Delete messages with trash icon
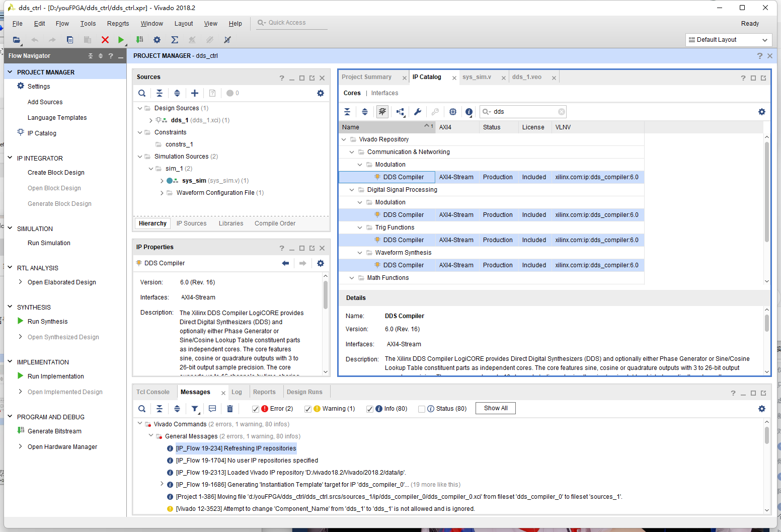 [x=230, y=409]
